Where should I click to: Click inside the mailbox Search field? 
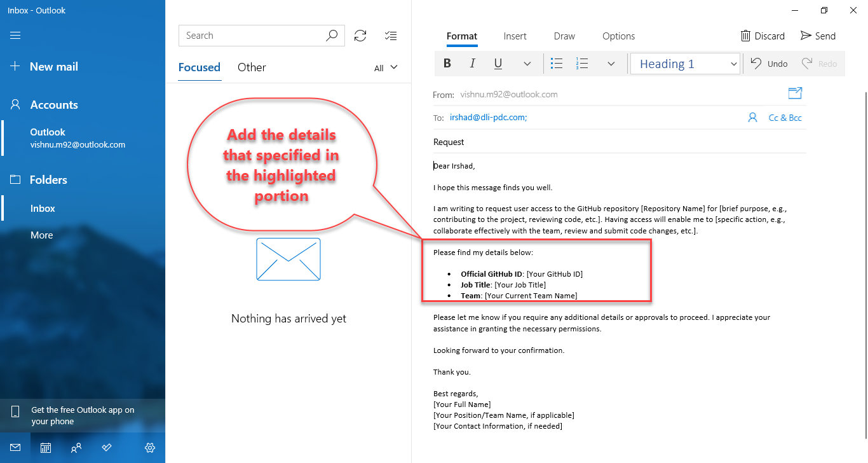click(x=254, y=35)
